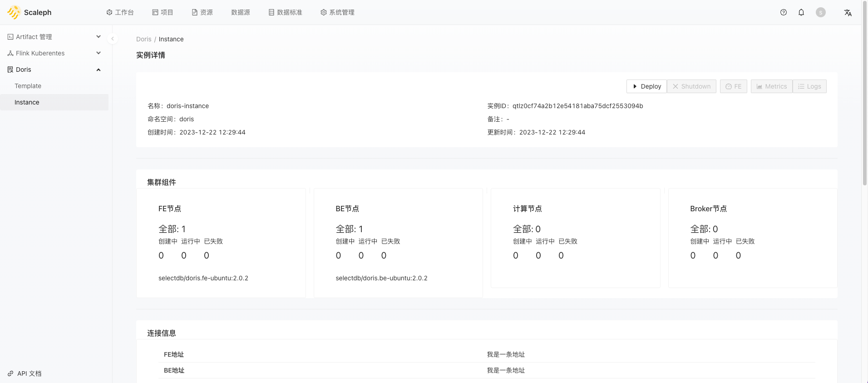
Task: Open API 文档 link
Action: (29, 373)
